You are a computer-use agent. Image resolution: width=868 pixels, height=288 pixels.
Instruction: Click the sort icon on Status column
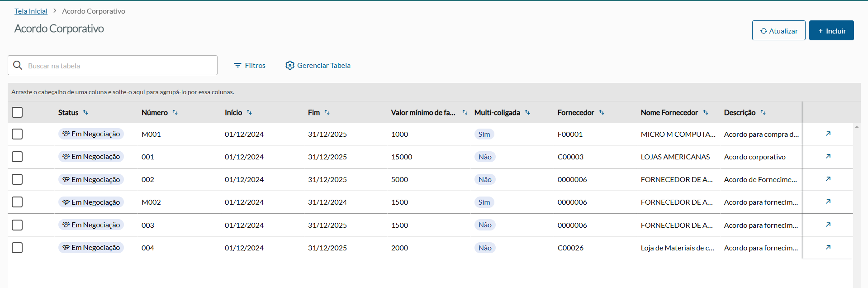[x=85, y=112]
